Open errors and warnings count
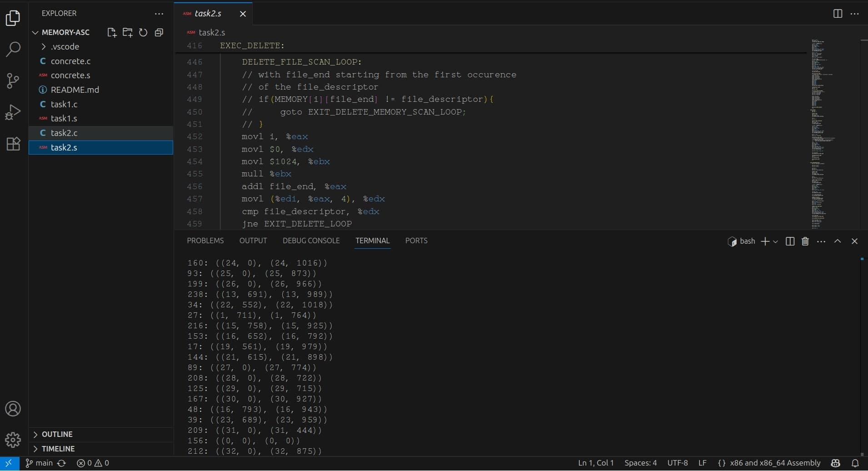 pos(93,463)
